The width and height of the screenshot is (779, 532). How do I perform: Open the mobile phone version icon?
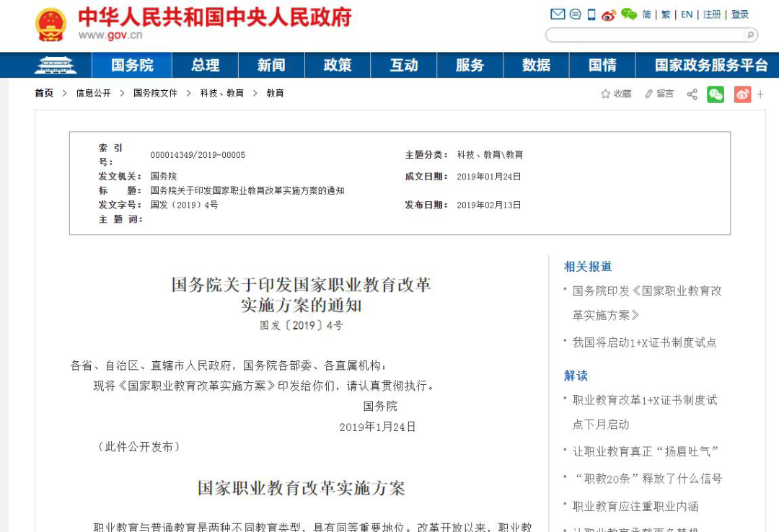coord(591,14)
